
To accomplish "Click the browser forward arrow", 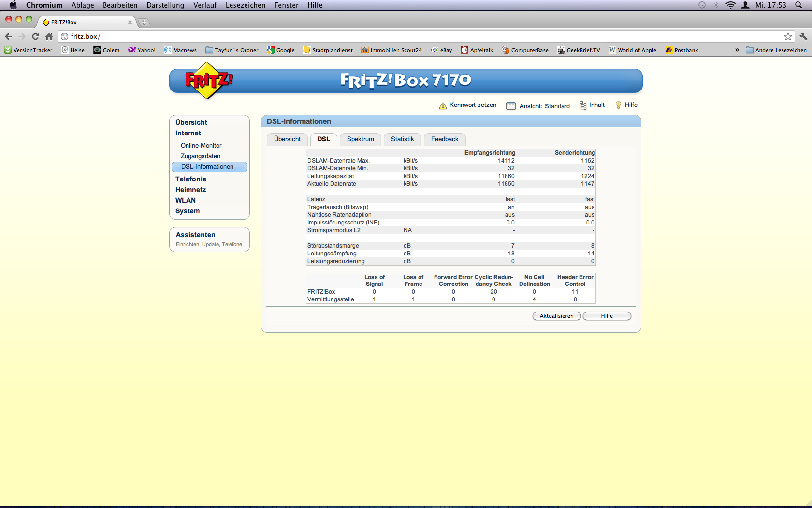I will click(22, 36).
